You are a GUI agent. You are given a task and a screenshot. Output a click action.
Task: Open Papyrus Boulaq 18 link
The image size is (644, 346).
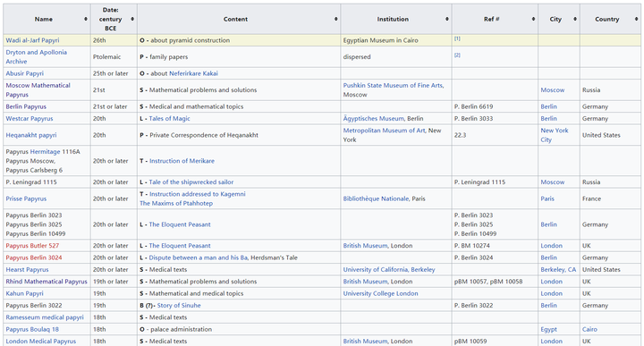32,329
